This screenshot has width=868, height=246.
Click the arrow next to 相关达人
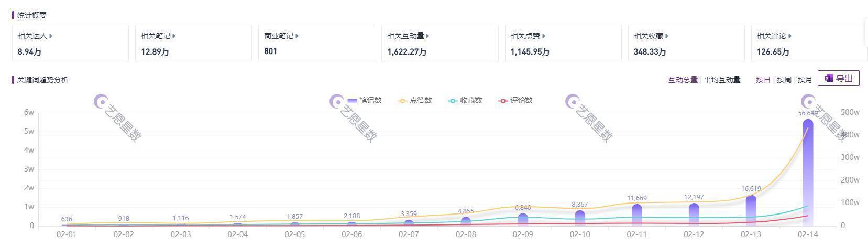[51, 36]
